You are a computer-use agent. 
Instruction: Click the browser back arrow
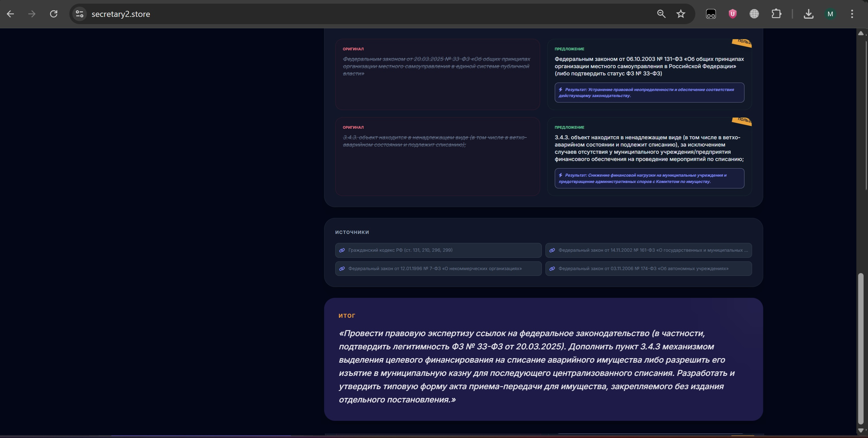point(11,14)
